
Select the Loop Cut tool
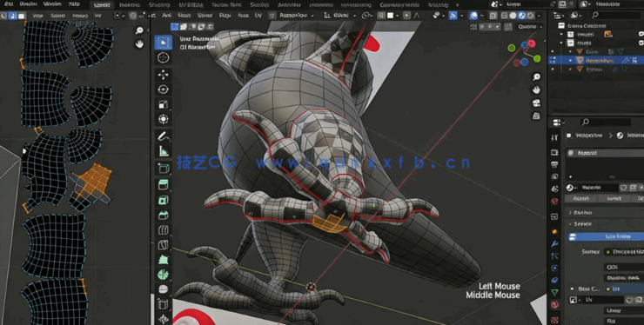164,229
